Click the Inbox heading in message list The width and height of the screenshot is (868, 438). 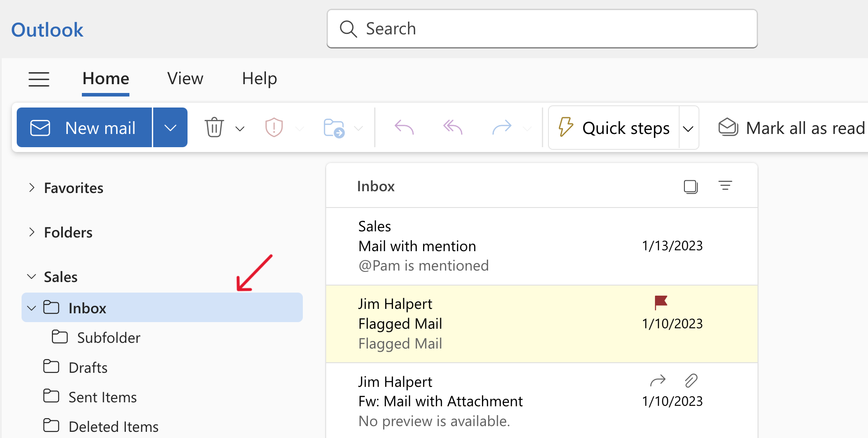pos(375,186)
